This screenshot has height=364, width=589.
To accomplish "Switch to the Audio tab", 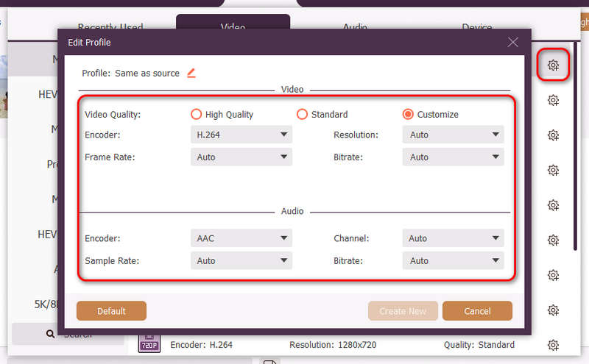I will 355,27.
